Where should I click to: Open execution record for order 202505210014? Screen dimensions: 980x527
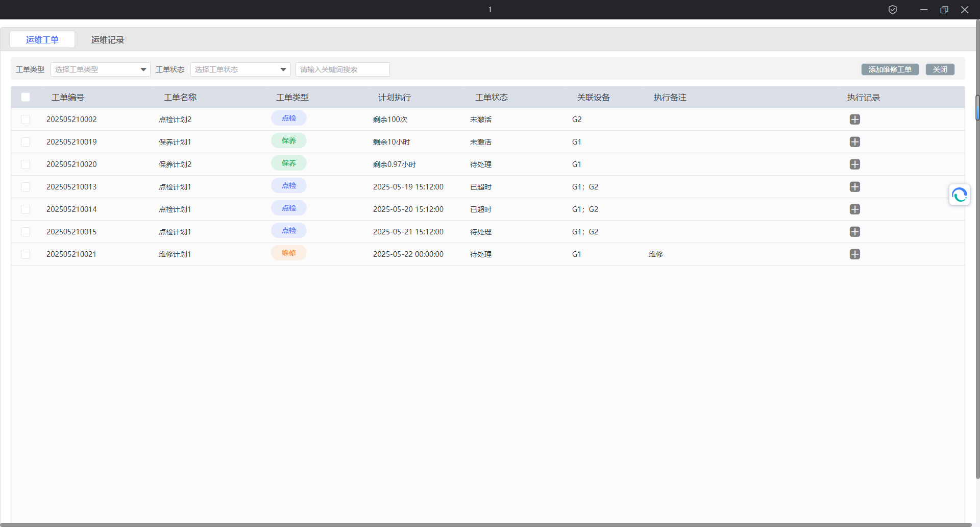click(854, 209)
